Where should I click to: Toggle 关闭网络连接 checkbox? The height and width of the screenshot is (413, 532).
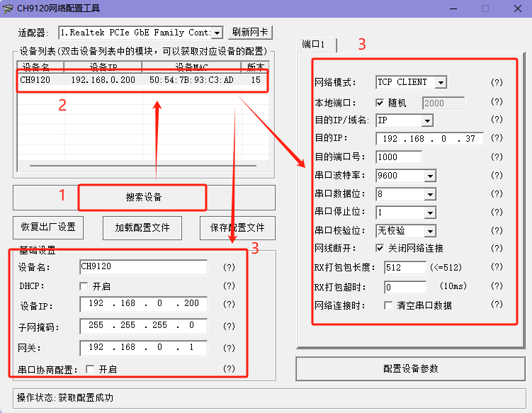[x=380, y=248]
